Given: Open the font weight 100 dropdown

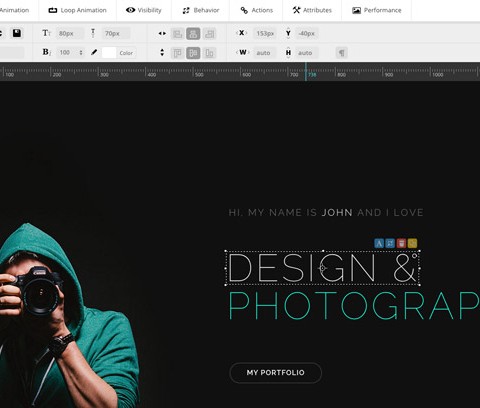Looking at the screenshot, I should pos(70,53).
